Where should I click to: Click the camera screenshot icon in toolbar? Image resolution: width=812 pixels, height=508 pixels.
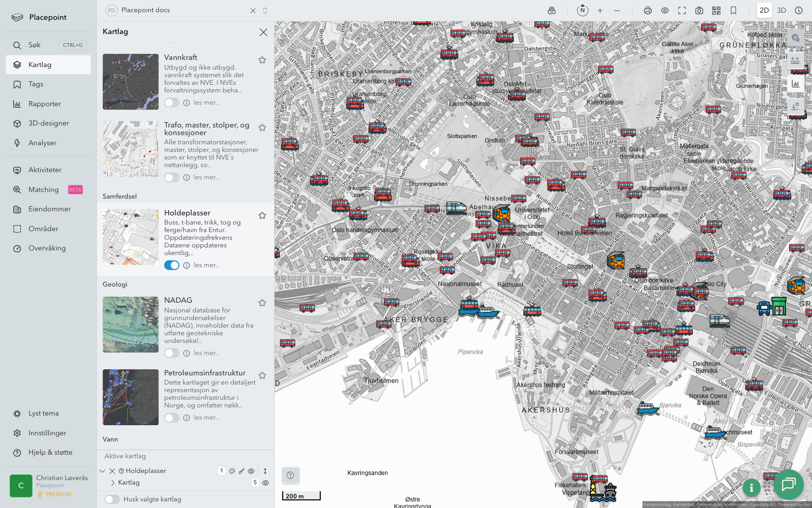[699, 10]
